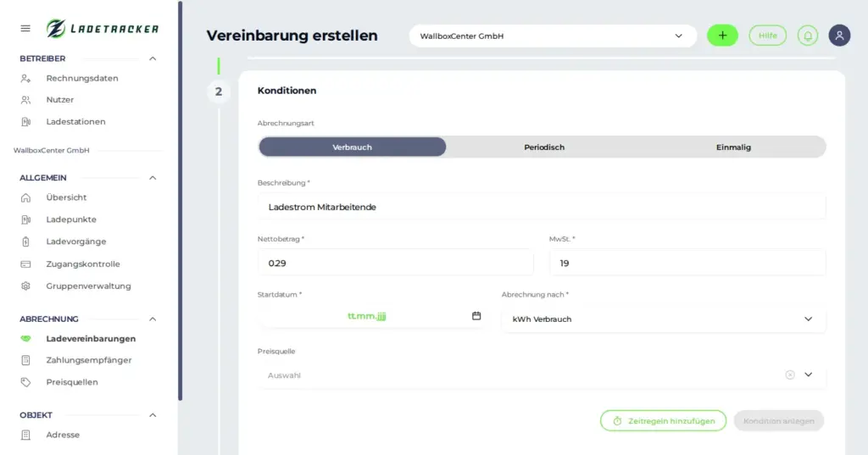Click the sidebar vertical scrollbar
Viewport: 868px width, 455px height.
[x=180, y=201]
